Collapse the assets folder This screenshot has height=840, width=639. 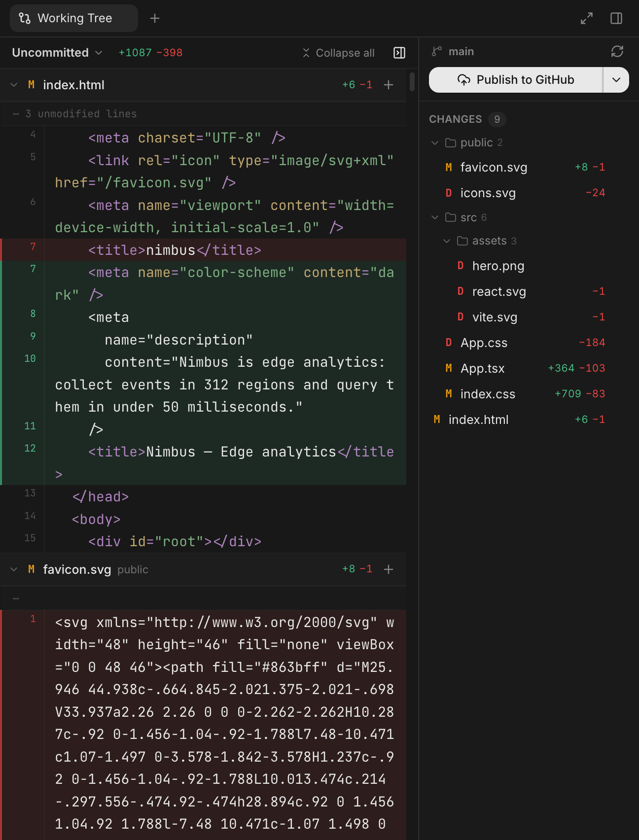coord(447,241)
